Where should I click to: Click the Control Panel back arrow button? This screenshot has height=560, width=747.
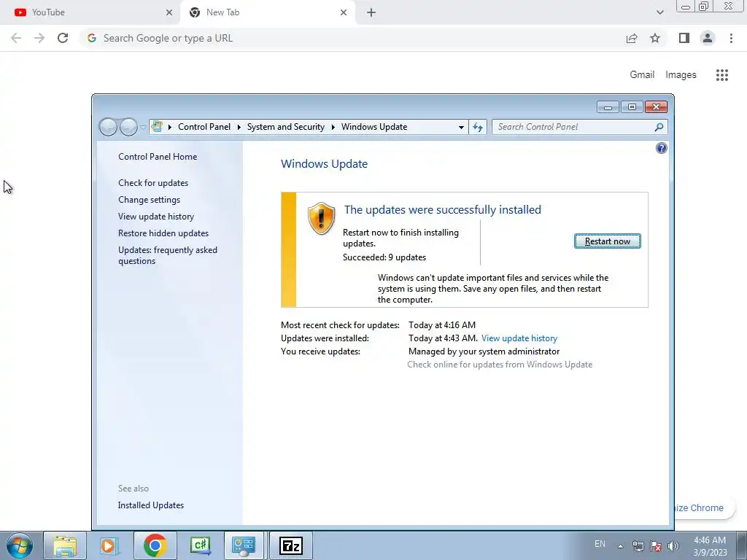click(x=108, y=127)
